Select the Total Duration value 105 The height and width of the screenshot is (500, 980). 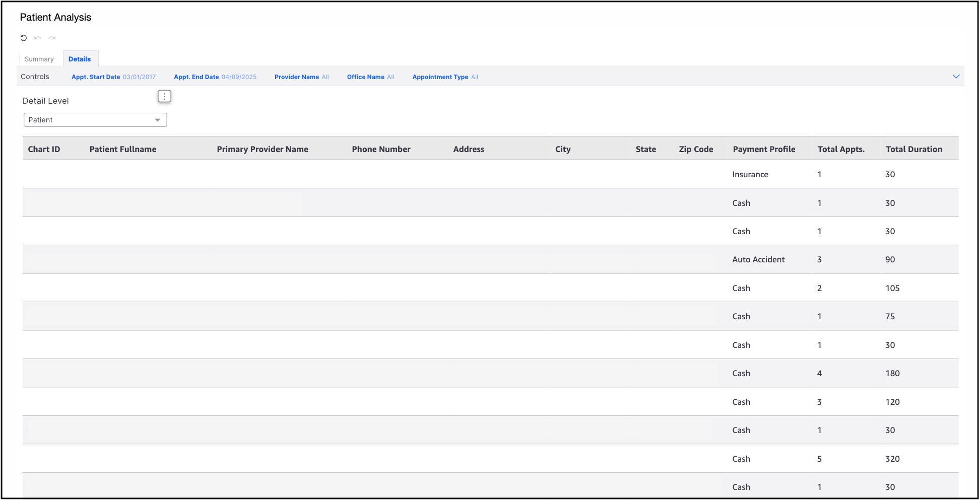click(892, 288)
